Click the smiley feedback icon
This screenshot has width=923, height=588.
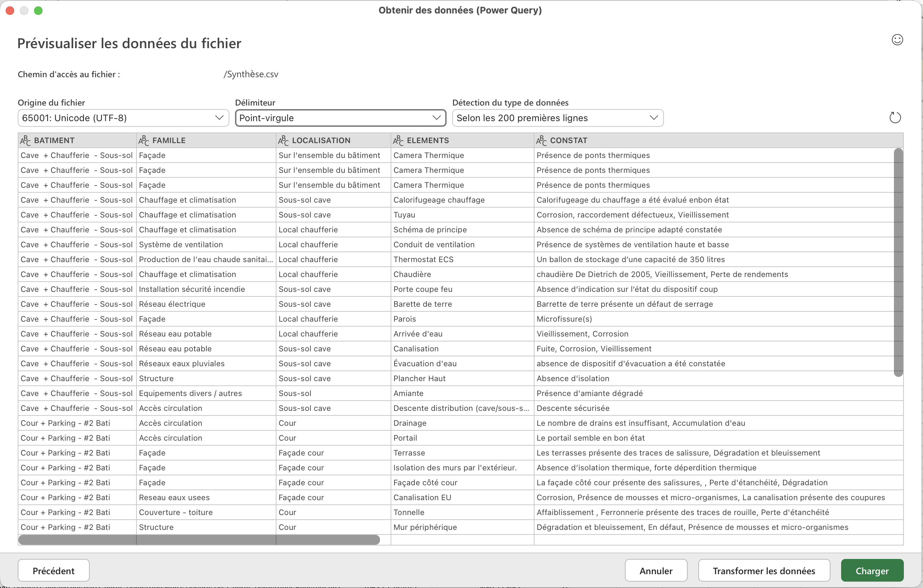(897, 40)
